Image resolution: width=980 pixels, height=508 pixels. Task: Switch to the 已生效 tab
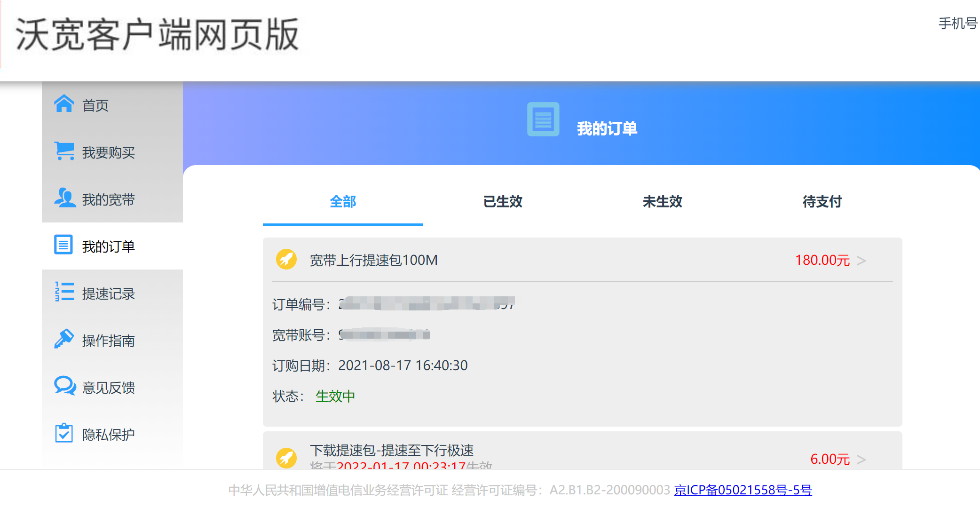coord(503,202)
